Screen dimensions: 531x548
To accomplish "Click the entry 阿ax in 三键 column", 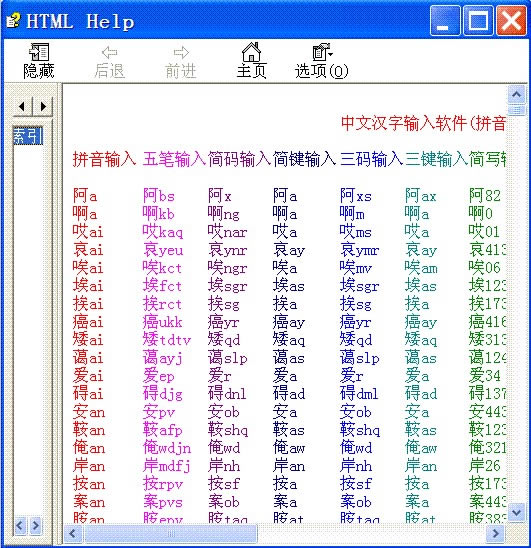I will [x=421, y=196].
